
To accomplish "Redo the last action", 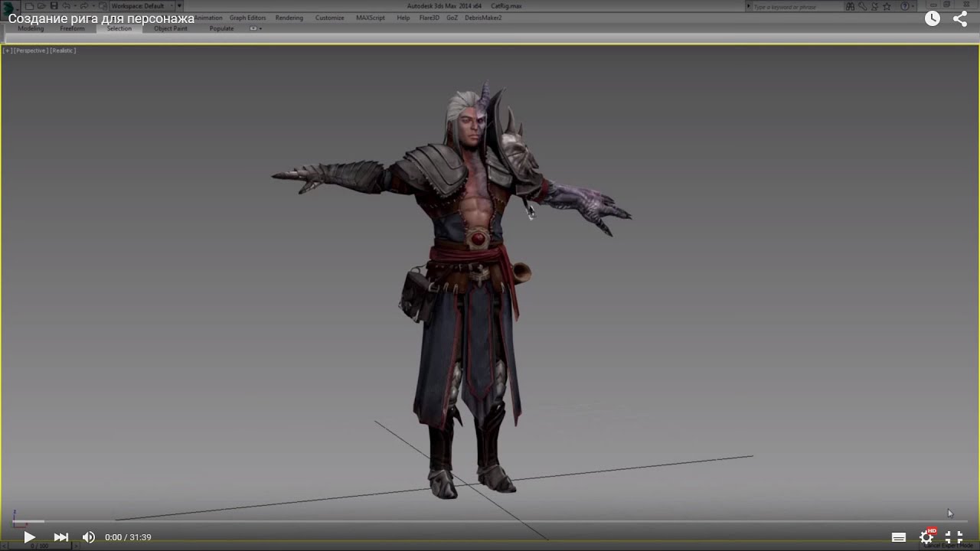I will pos(84,6).
